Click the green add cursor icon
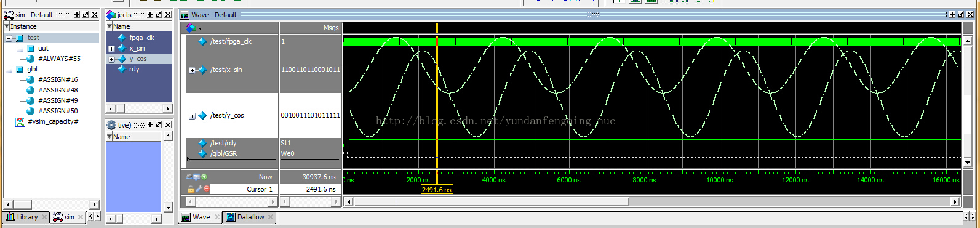The height and width of the screenshot is (228, 980). click(x=204, y=177)
